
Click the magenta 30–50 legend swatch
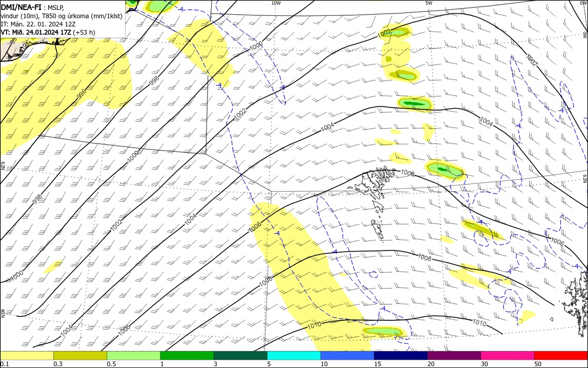pyautogui.click(x=508, y=356)
